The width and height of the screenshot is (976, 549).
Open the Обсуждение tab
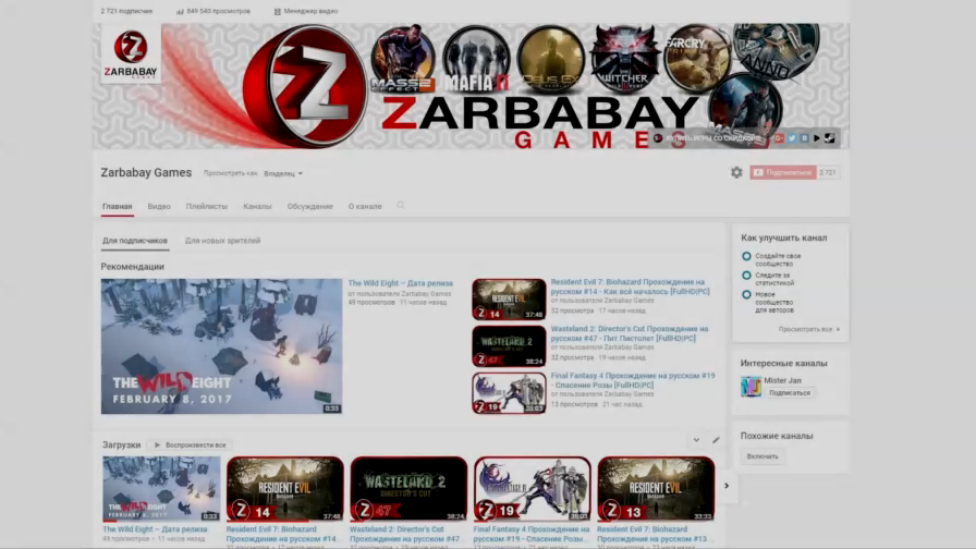tap(310, 206)
